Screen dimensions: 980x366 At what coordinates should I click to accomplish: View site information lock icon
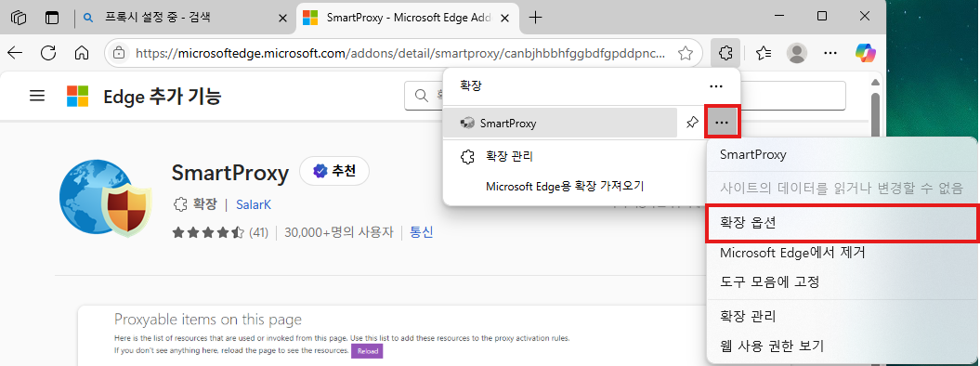click(119, 53)
